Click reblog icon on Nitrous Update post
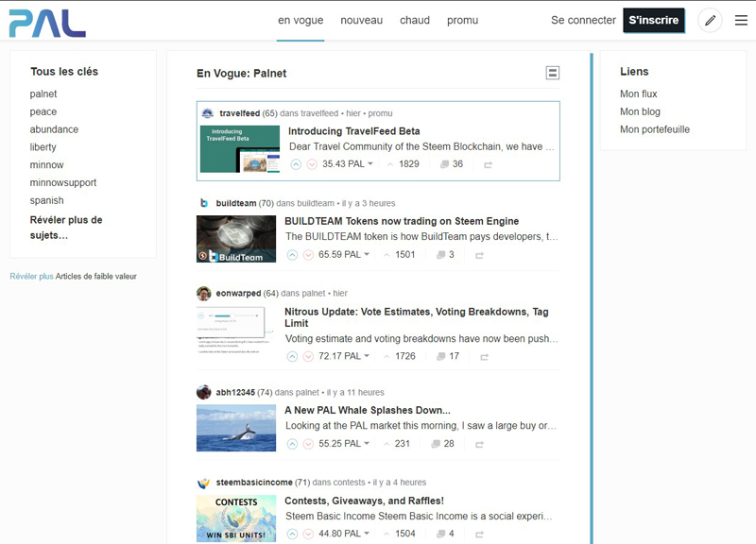The width and height of the screenshot is (756, 544). [x=481, y=357]
